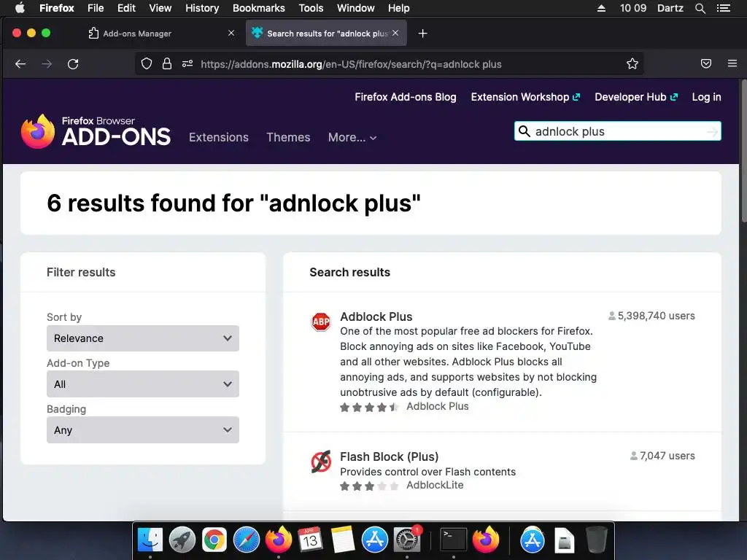Screen dimensions: 747x560
Task: Open Calendar from the dock
Action: coord(311,540)
